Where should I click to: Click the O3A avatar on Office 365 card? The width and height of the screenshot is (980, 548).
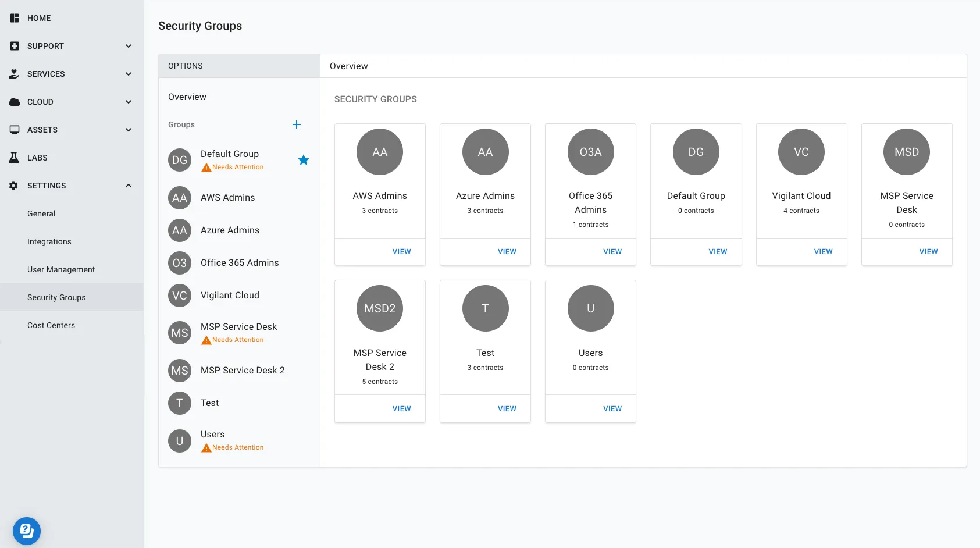tap(590, 152)
